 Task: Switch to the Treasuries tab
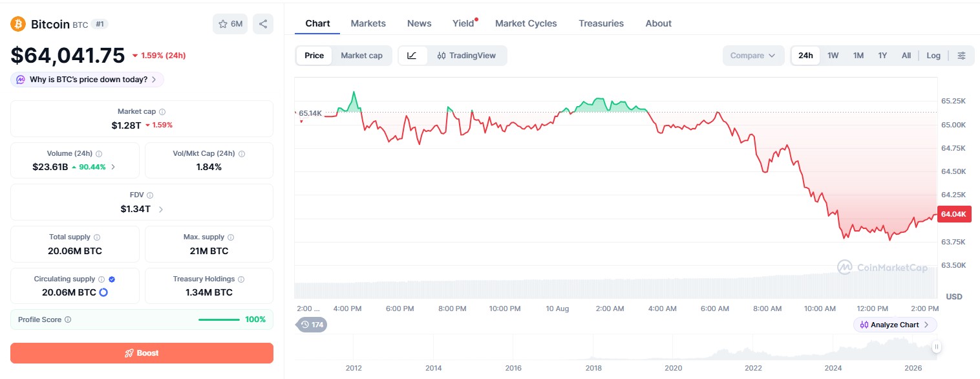601,23
